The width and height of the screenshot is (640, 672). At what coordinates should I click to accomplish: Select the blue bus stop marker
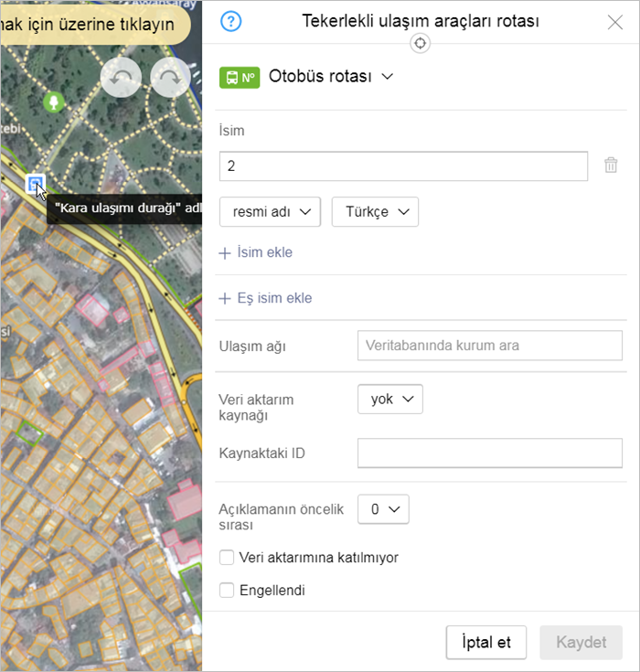coord(36,185)
